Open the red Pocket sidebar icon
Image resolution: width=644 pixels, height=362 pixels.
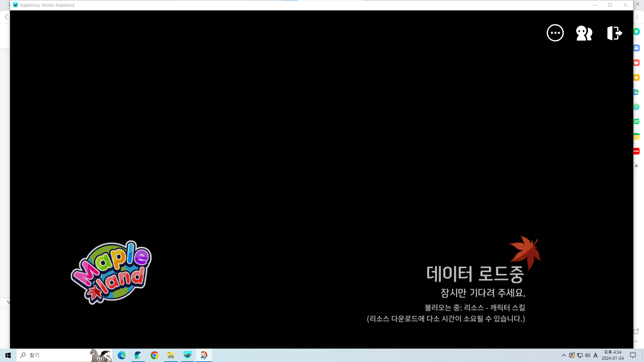(636, 63)
